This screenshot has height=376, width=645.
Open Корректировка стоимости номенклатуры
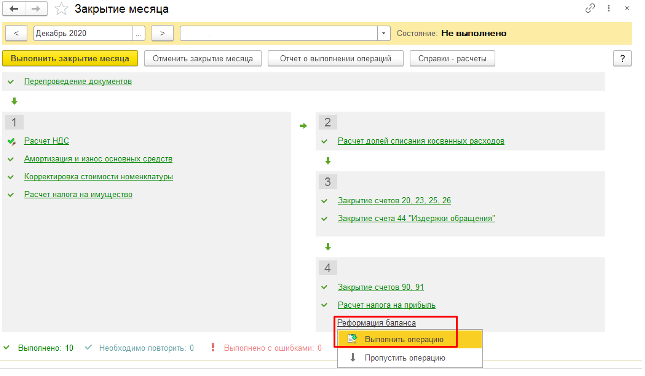[x=98, y=176]
